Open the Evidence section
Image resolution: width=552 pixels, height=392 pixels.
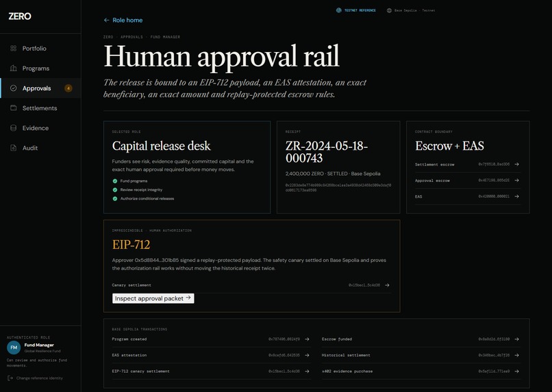(x=40, y=128)
